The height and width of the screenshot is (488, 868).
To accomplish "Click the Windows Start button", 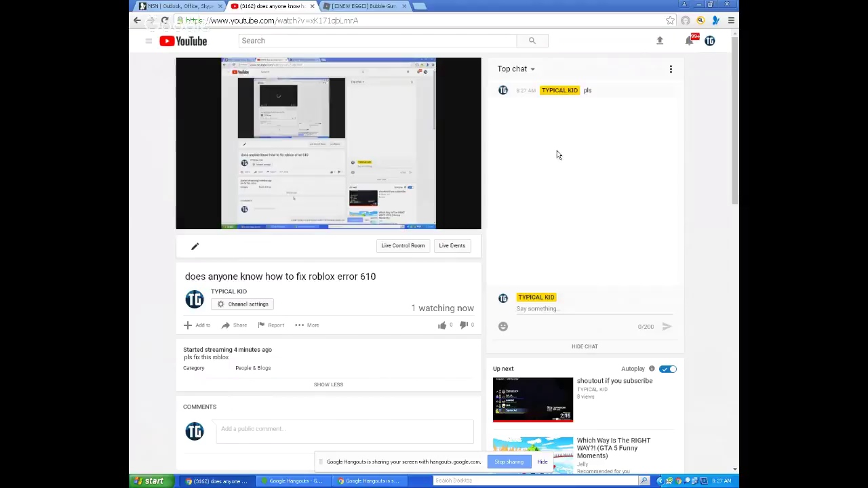I will pyautogui.click(x=149, y=481).
